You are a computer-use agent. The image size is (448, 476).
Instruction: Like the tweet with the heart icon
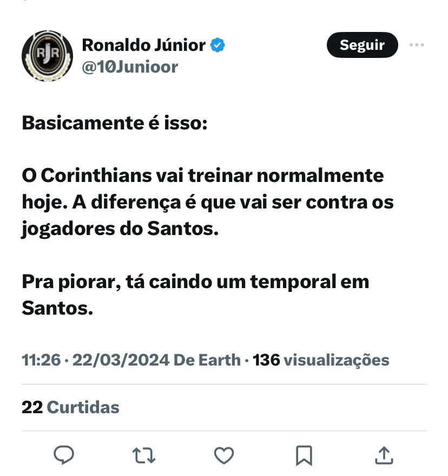[x=223, y=455]
